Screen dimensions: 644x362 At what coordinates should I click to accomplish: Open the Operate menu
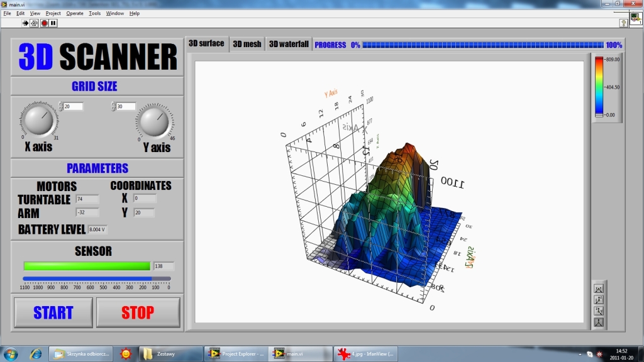point(75,13)
